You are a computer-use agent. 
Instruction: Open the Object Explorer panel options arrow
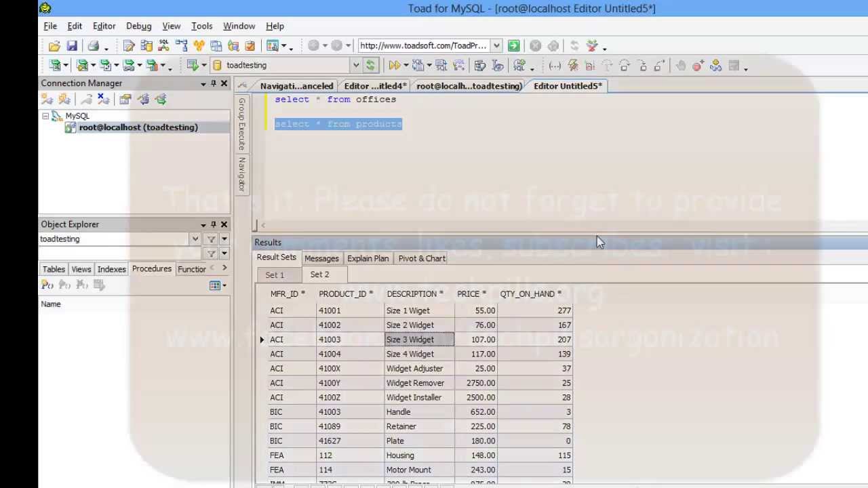[203, 224]
